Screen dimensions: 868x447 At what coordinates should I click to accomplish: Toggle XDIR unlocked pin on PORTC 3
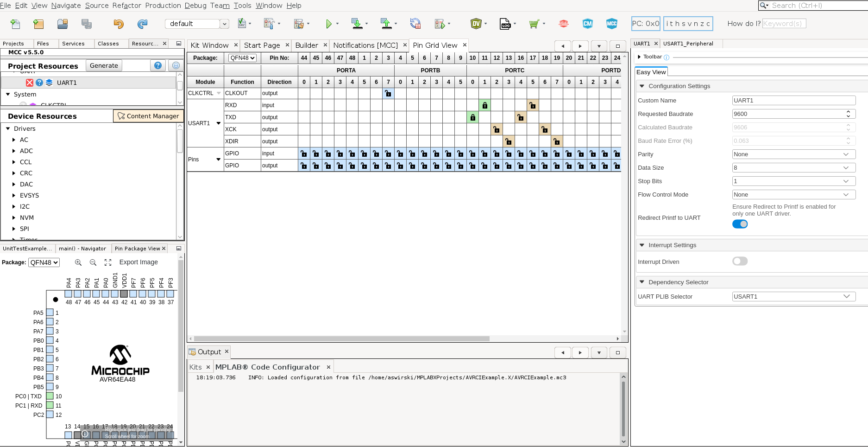509,141
